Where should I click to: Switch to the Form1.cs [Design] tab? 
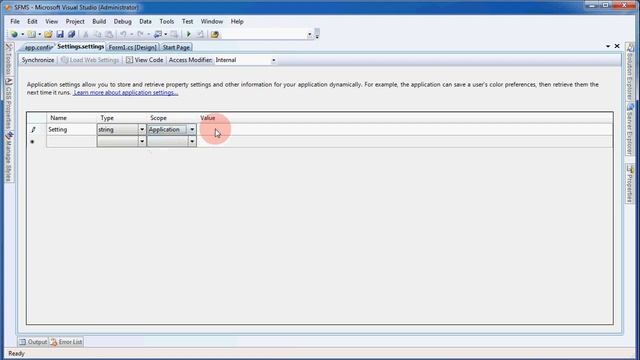click(x=133, y=47)
